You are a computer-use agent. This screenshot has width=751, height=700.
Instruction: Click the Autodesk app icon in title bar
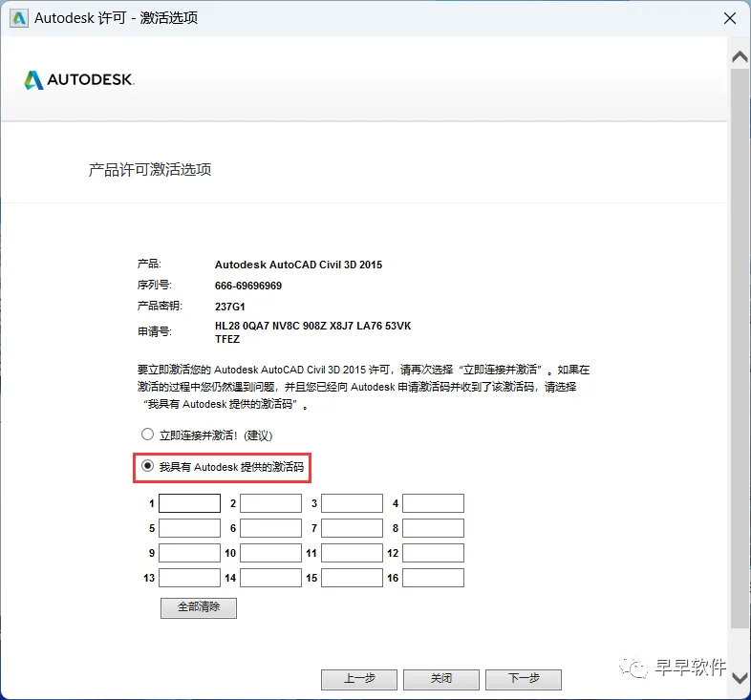pos(19,19)
